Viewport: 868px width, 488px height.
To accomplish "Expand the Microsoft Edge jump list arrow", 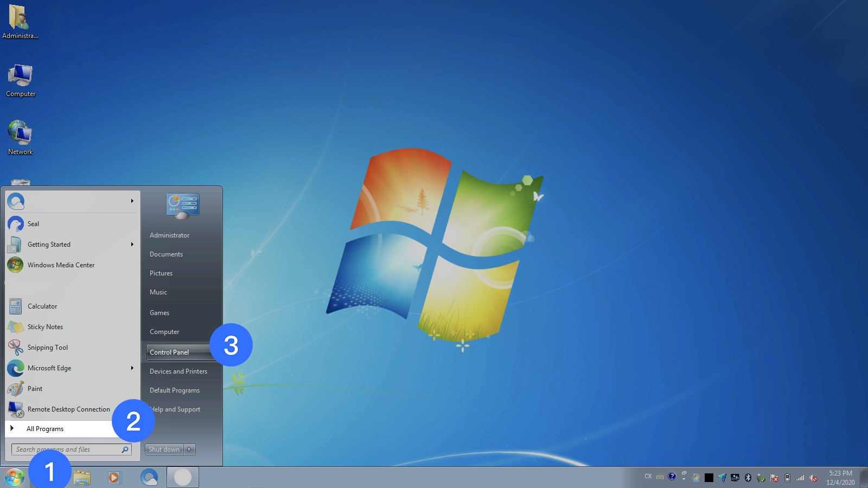I will point(132,368).
